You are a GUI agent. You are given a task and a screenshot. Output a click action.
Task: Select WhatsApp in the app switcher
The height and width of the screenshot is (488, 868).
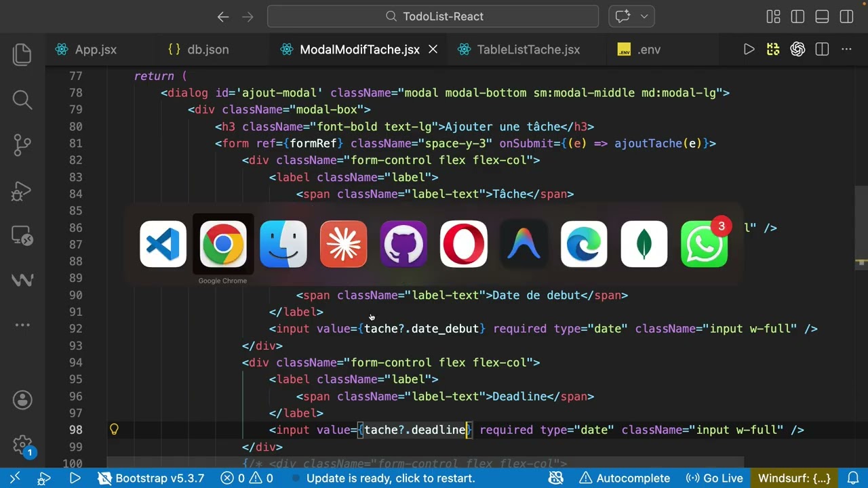(x=704, y=244)
